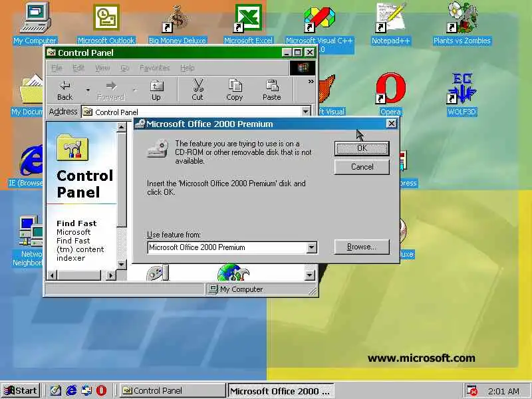
Task: Click Cancel in Office 2000 dialog
Action: coord(362,167)
